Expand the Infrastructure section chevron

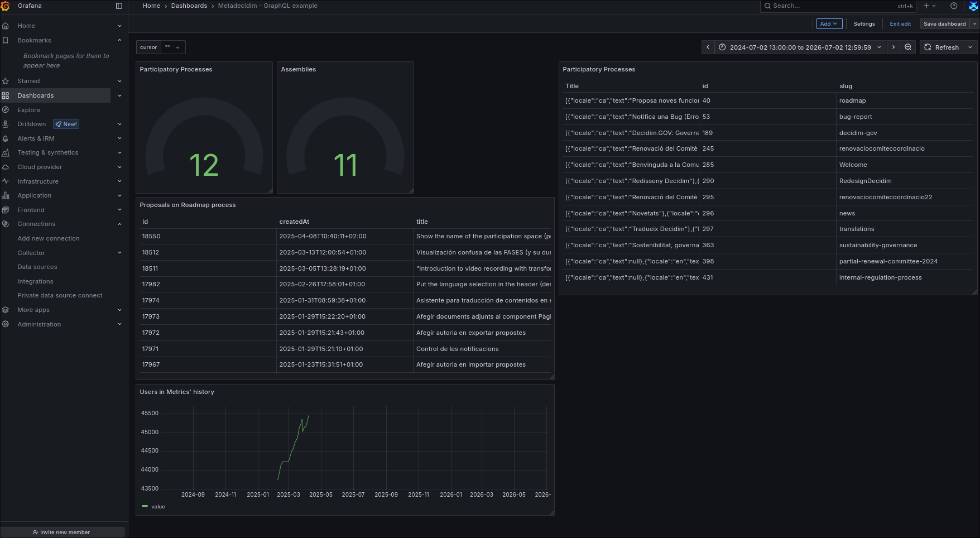coord(119,181)
